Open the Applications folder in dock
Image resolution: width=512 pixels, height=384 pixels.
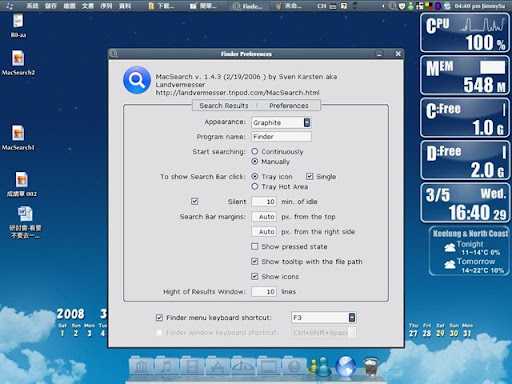tap(217, 366)
